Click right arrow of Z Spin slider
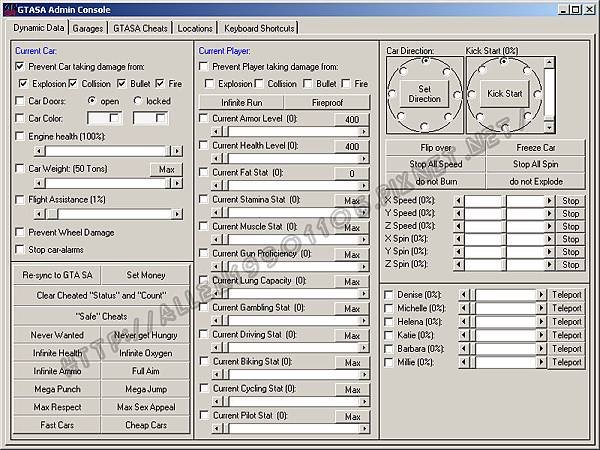600x450 pixels. coord(549,264)
